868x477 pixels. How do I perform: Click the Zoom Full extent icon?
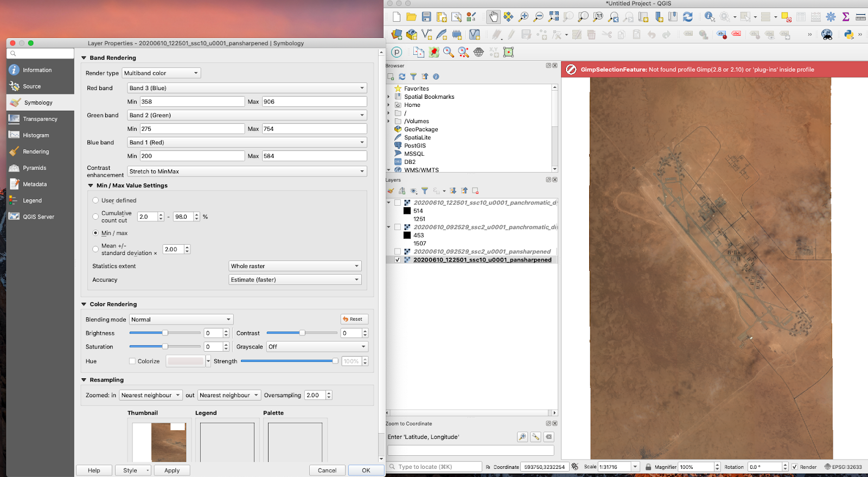point(553,17)
